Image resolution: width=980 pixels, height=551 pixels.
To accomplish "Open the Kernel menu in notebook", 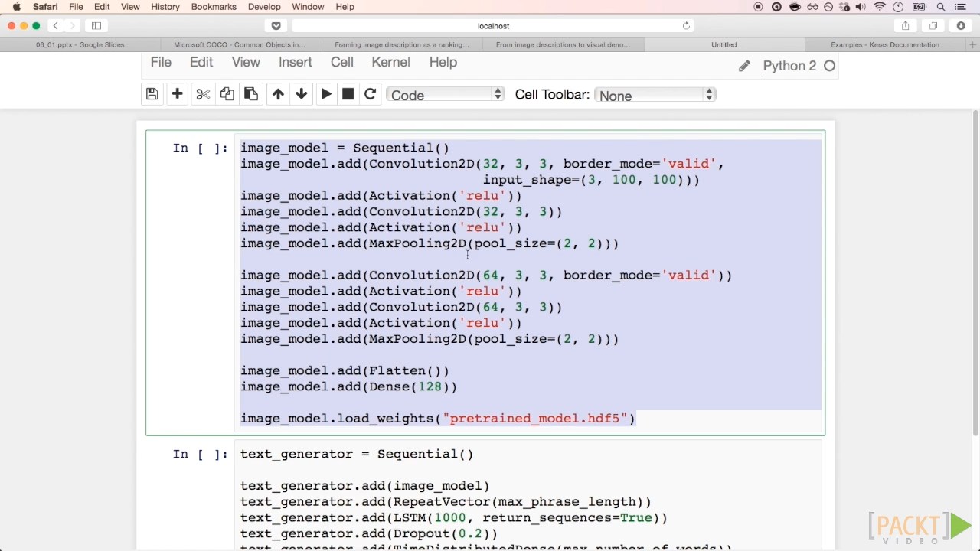I will (x=390, y=63).
